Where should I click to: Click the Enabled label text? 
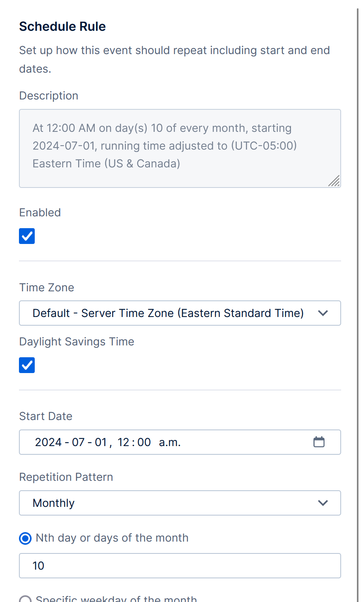tap(40, 212)
